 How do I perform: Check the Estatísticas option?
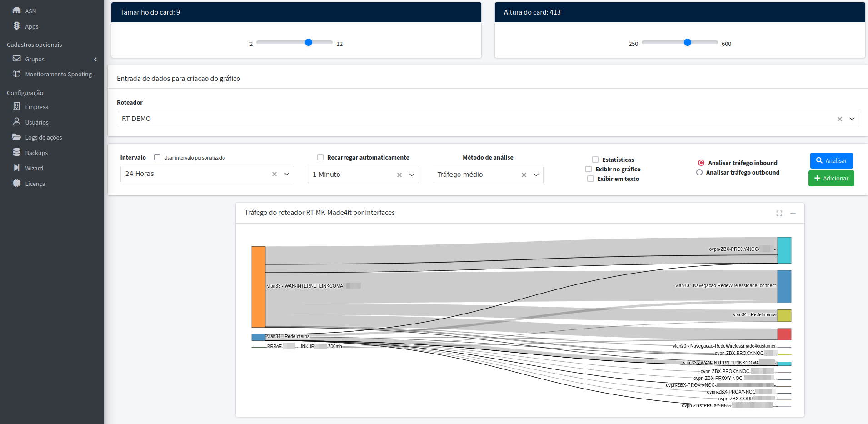tap(595, 160)
